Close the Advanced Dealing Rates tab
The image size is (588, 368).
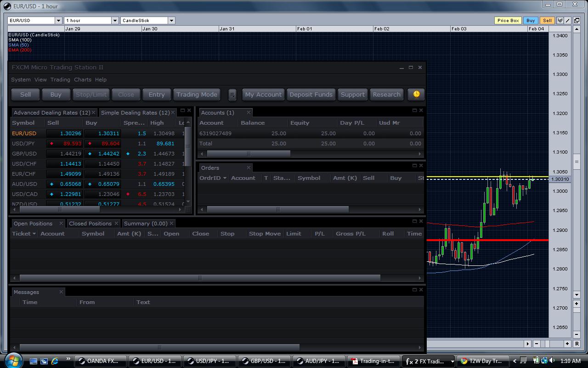pyautogui.click(x=93, y=112)
